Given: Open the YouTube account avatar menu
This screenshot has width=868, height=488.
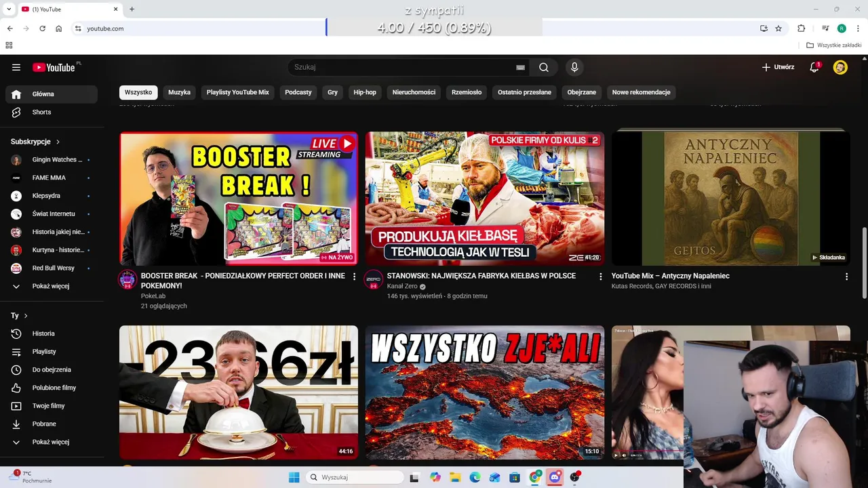Looking at the screenshot, I should [x=840, y=67].
